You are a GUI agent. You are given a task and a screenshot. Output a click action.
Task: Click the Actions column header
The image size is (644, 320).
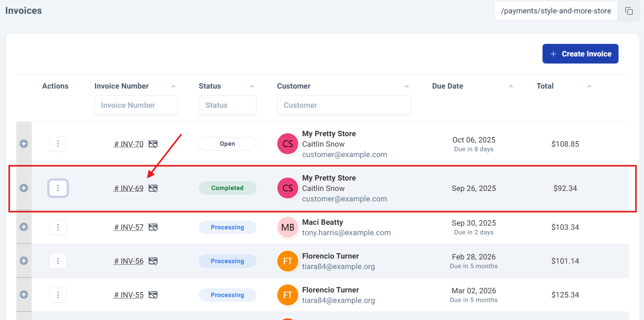point(55,86)
